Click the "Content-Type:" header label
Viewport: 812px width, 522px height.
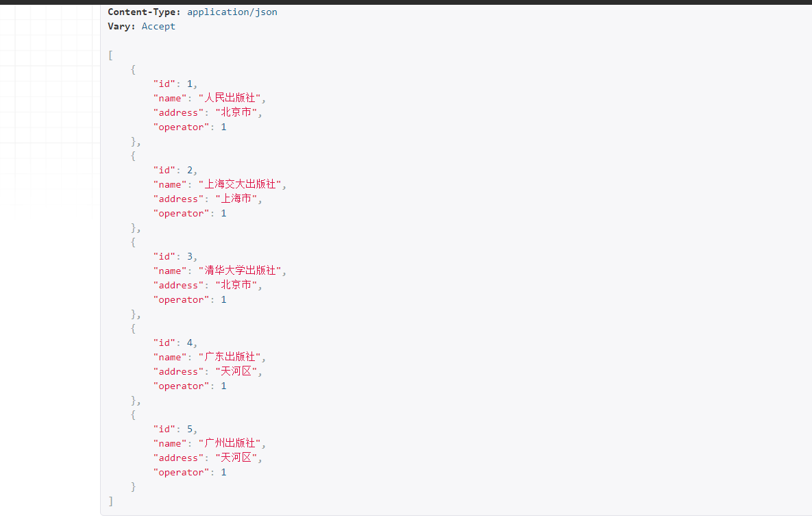[x=144, y=12]
